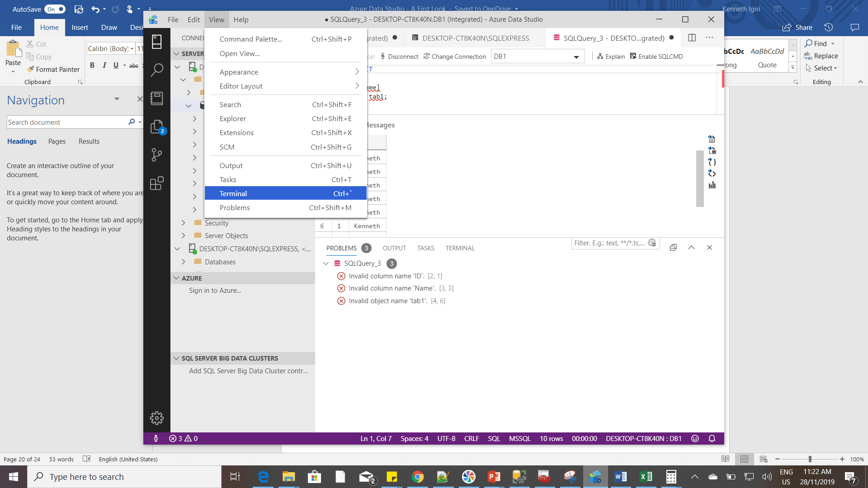This screenshot has width=868, height=488.
Task: Switch to the OUTPUT panel tab
Action: pos(394,248)
